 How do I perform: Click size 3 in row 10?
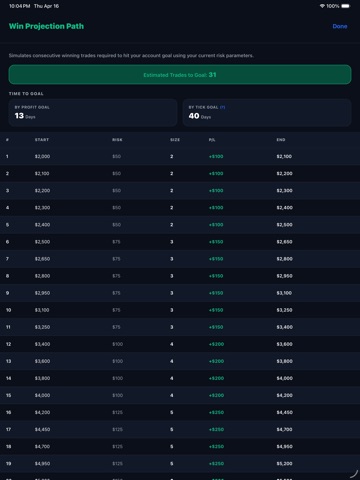[172, 310]
